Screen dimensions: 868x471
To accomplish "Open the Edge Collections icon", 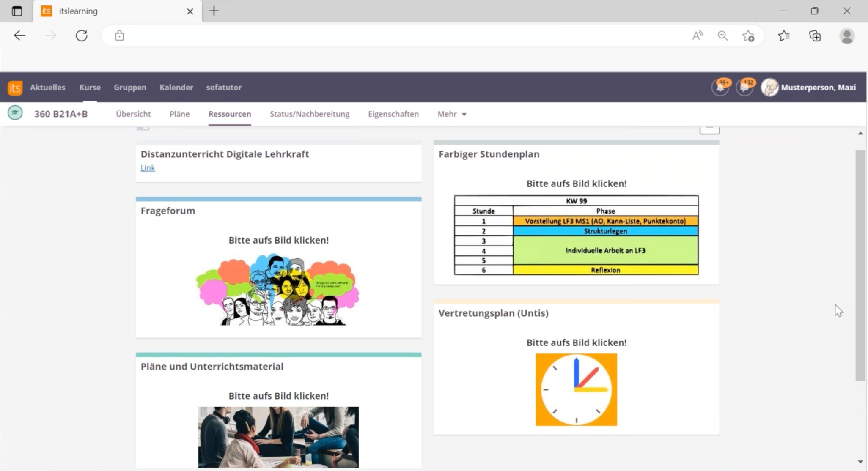I will [814, 36].
